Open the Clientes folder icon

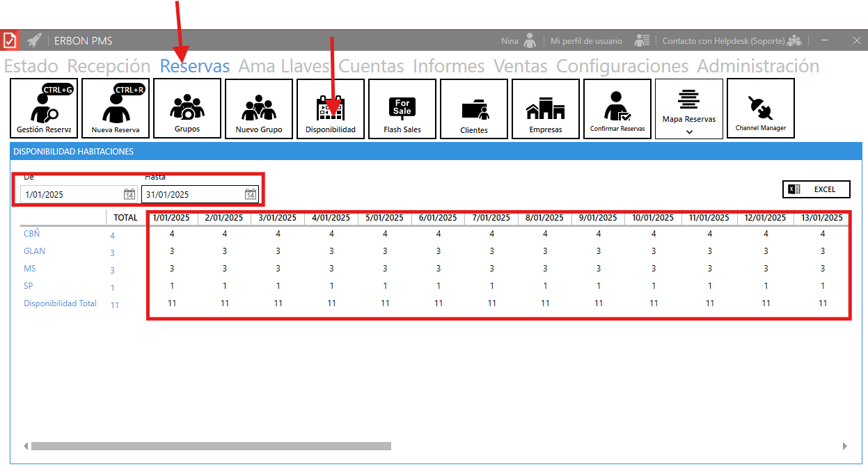(x=474, y=108)
